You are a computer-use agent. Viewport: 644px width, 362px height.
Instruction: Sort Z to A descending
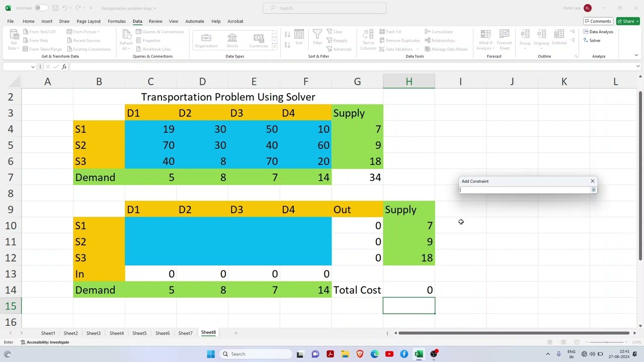point(287,44)
